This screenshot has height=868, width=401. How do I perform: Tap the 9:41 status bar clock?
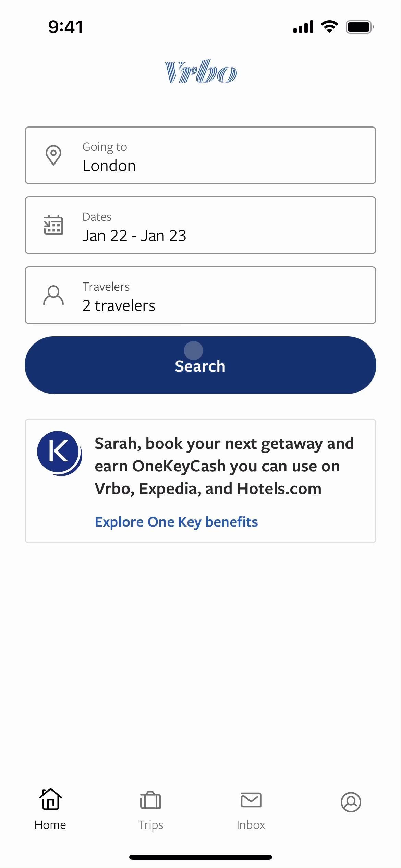click(65, 27)
